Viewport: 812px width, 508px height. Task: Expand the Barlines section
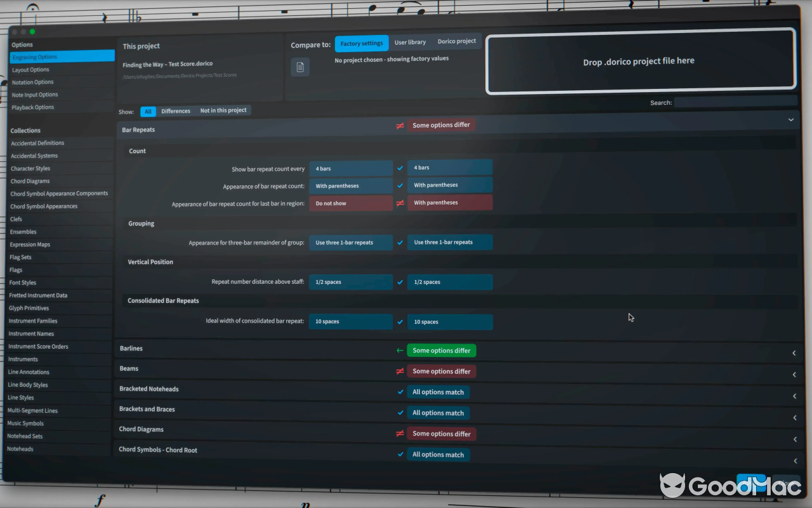[x=794, y=353]
